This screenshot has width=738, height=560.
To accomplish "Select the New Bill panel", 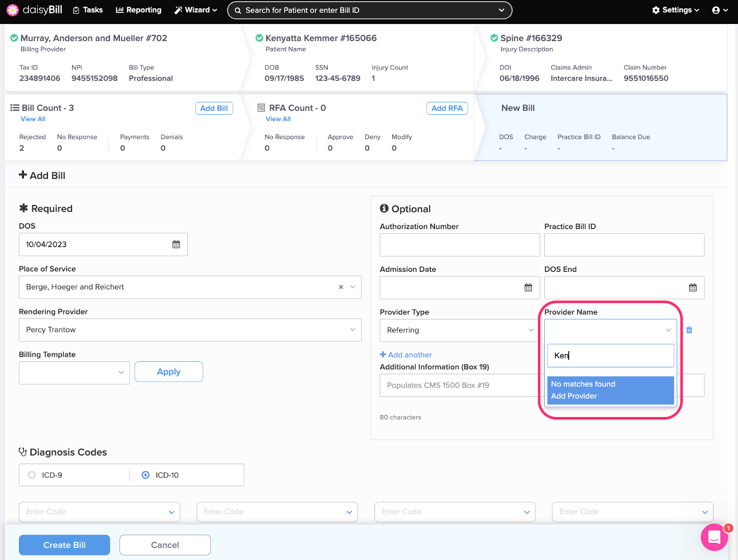I will coord(601,127).
